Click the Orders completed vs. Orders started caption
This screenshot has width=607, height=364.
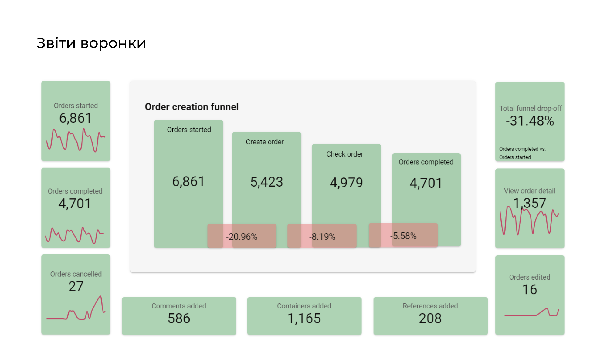tap(522, 153)
